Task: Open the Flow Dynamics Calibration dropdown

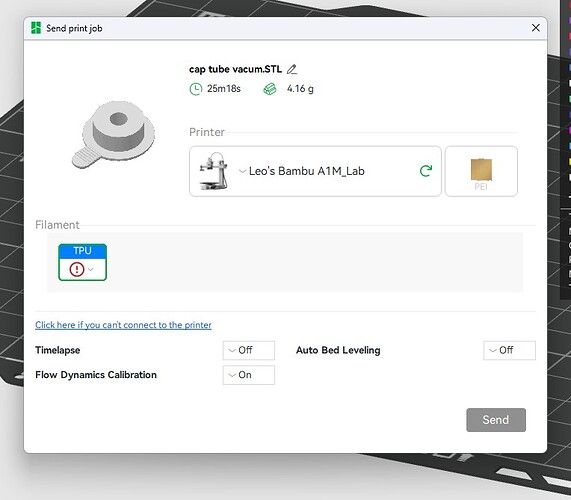Action: point(249,375)
